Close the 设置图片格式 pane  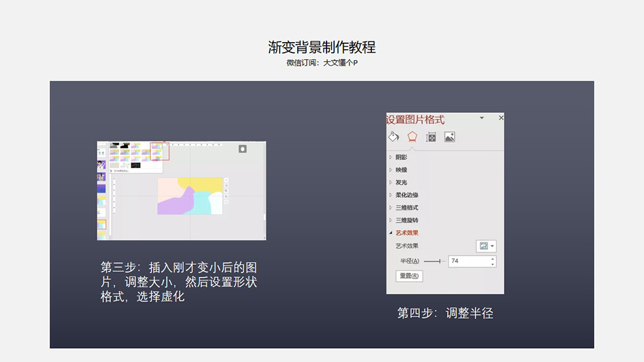pyautogui.click(x=501, y=118)
